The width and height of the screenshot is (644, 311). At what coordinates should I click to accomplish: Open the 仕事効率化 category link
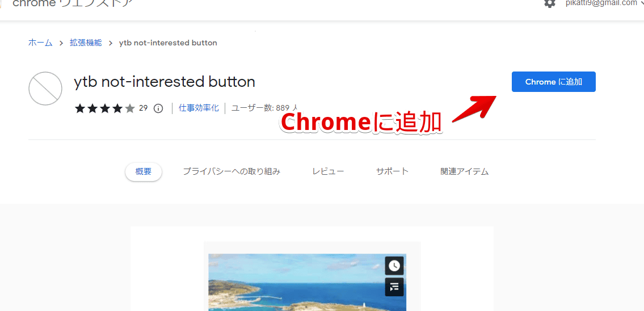pyautogui.click(x=199, y=108)
